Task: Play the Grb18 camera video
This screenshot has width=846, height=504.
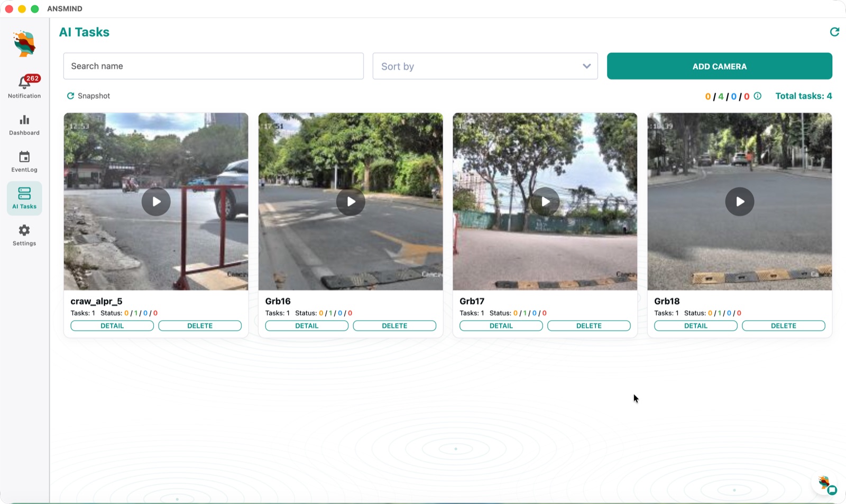Action: click(740, 201)
